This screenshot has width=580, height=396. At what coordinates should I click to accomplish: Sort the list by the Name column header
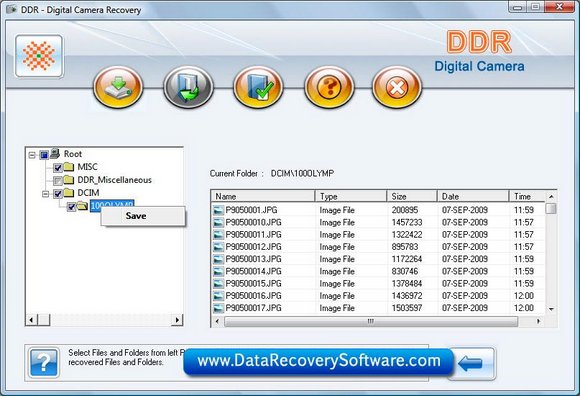(x=263, y=196)
